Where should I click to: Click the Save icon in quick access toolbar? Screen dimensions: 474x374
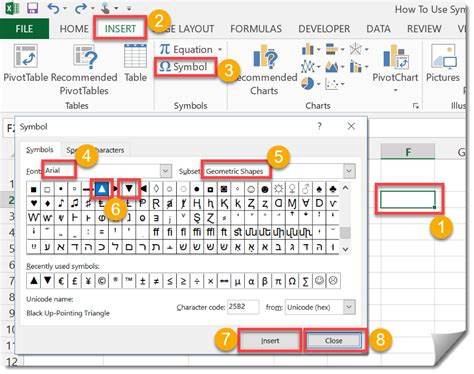pos(32,8)
